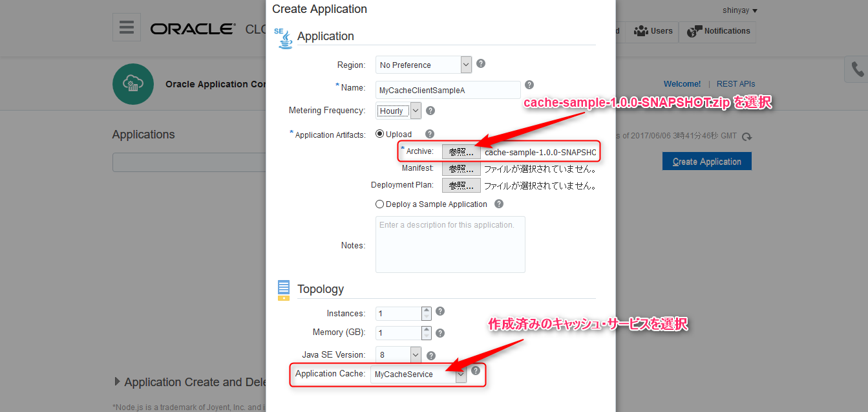Select the Upload radio button
868x412 pixels.
(380, 135)
